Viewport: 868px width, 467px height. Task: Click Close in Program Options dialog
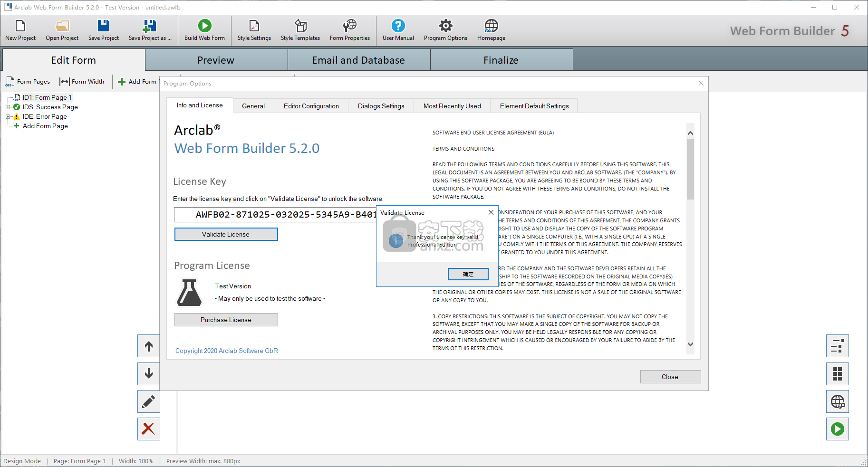tap(670, 377)
